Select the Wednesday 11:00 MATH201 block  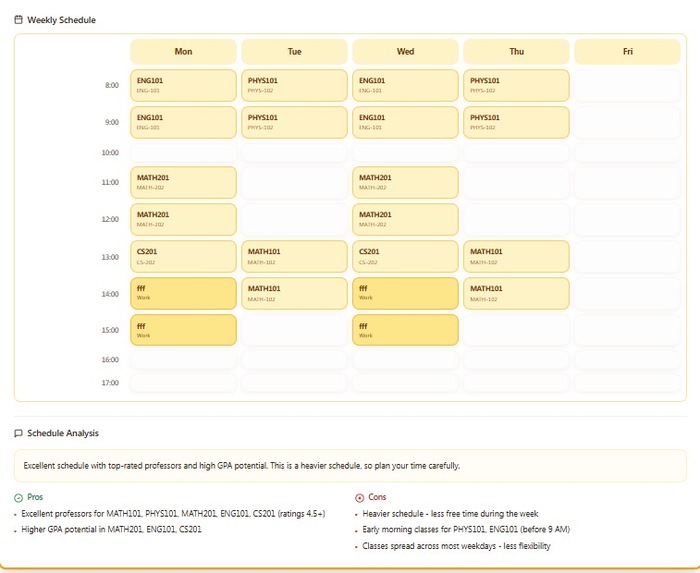pyautogui.click(x=405, y=182)
